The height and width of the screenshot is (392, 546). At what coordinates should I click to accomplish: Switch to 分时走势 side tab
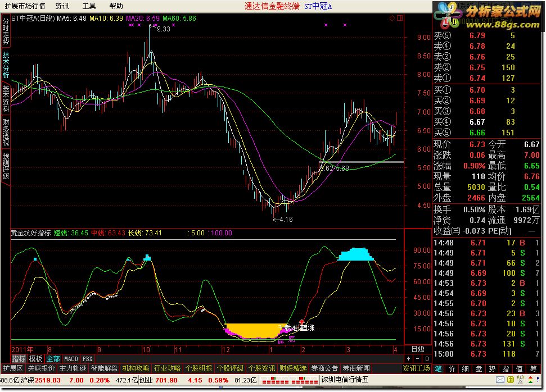[x=6, y=31]
